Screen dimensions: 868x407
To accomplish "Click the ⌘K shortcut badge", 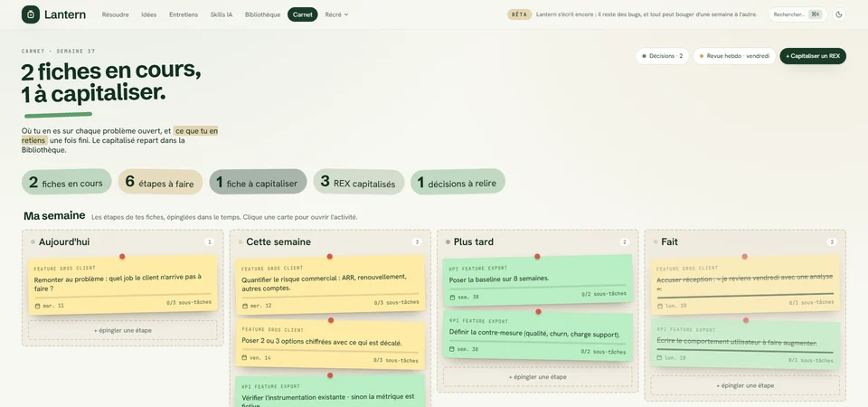I will [x=815, y=14].
